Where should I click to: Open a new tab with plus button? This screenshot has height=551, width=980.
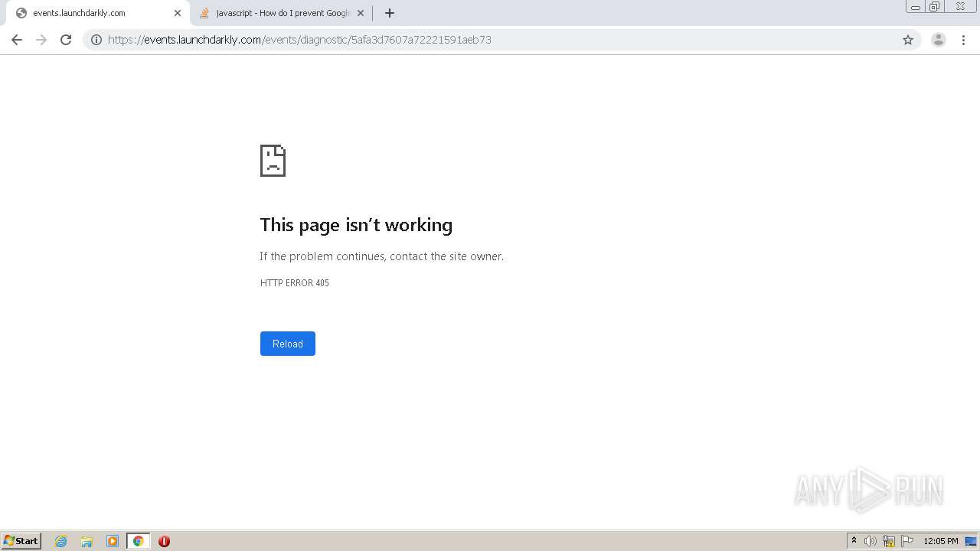(390, 13)
